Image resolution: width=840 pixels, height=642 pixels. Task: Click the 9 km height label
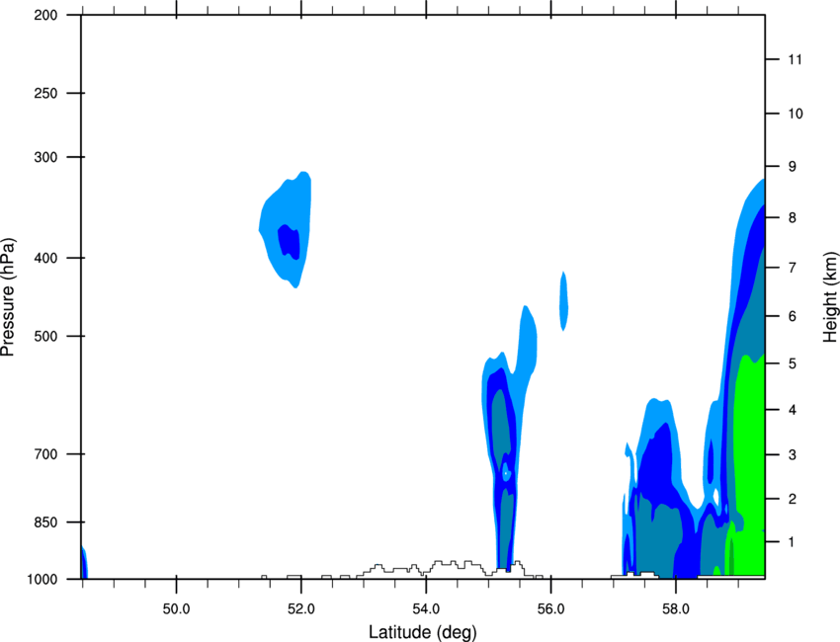tap(793, 167)
